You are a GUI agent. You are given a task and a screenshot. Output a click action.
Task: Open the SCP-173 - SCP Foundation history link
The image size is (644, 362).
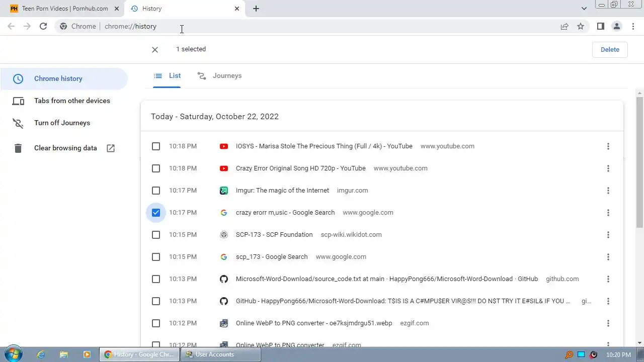click(274, 235)
